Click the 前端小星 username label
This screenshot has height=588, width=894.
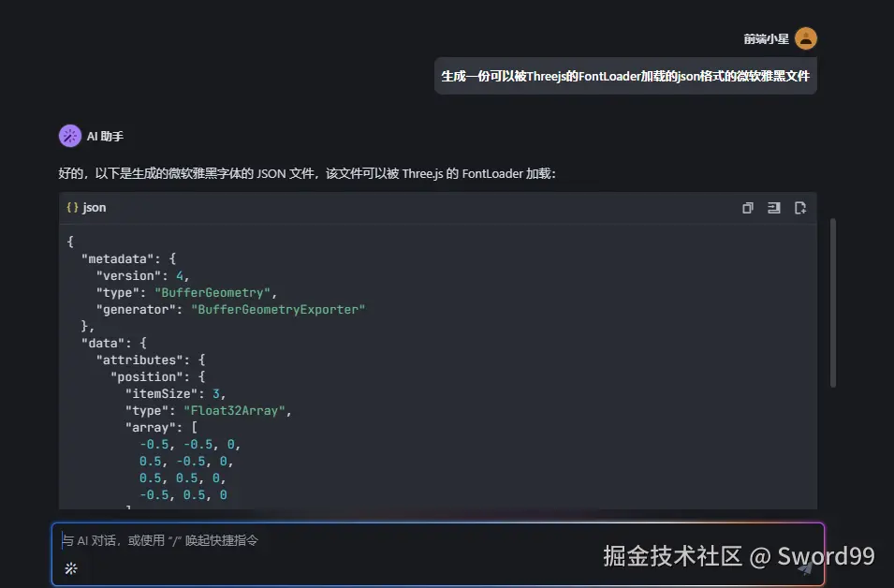click(x=767, y=38)
